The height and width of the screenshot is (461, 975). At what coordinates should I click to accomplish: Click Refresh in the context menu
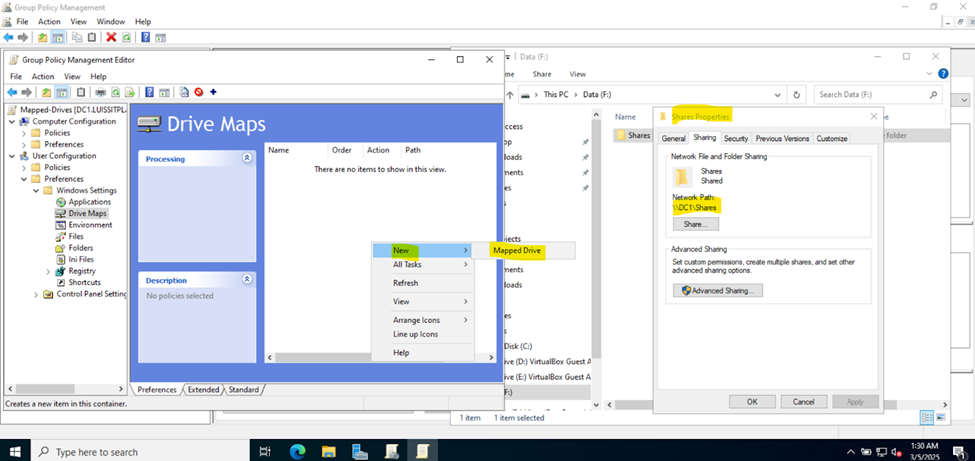[423, 283]
